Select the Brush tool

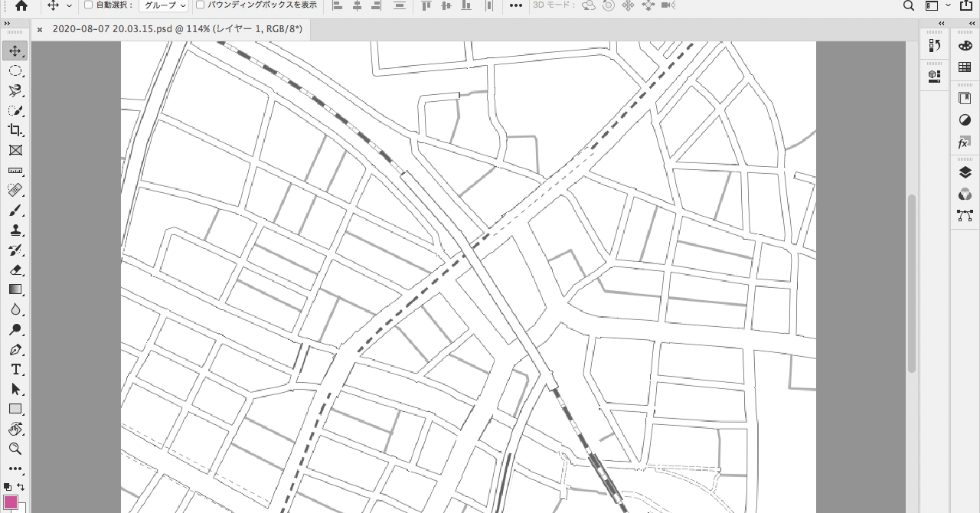point(15,210)
